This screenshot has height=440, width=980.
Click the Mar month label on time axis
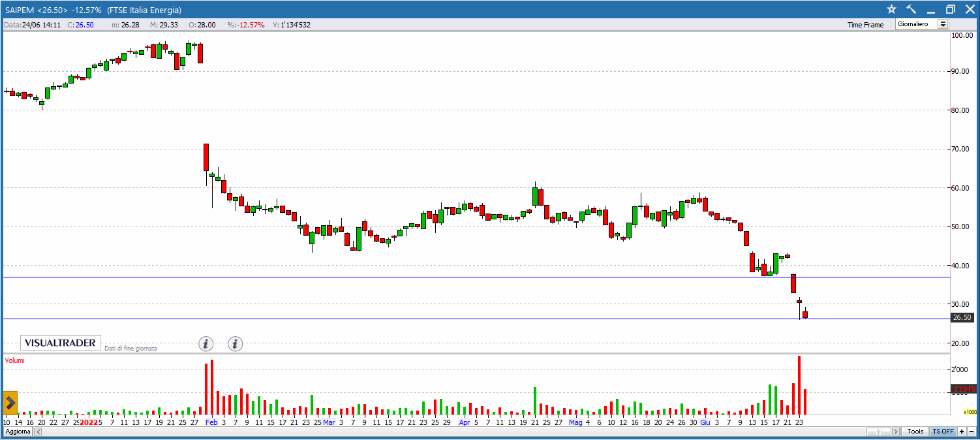point(329,422)
